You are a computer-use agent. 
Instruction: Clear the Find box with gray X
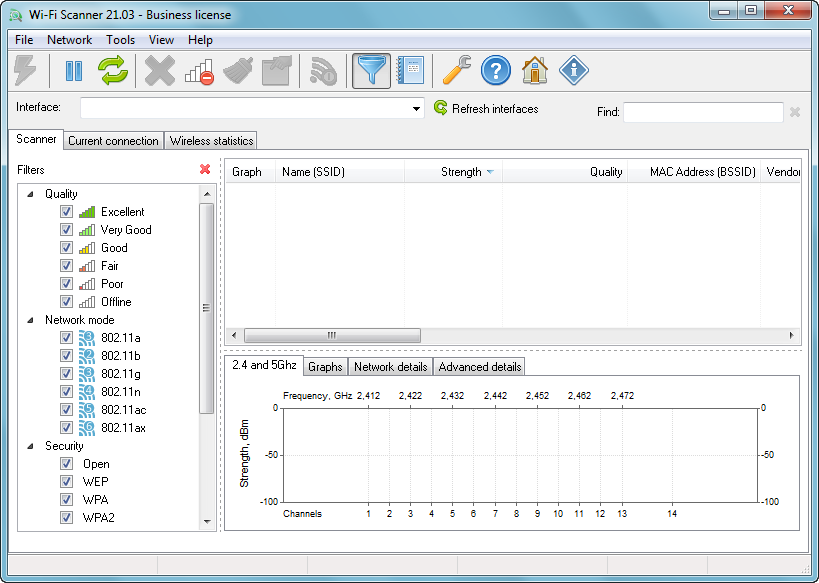pos(795,112)
